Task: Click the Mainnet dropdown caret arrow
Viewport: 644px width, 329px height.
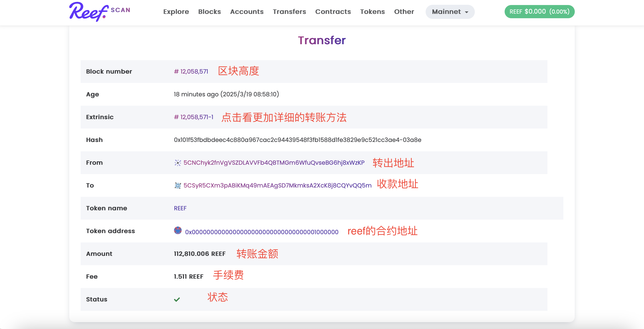Action: pos(467,12)
